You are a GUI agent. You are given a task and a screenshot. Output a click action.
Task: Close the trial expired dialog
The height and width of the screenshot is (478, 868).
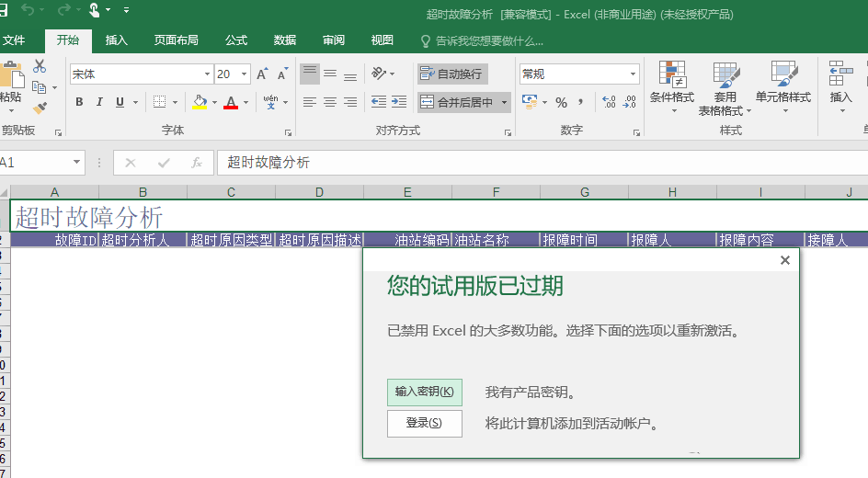point(785,260)
